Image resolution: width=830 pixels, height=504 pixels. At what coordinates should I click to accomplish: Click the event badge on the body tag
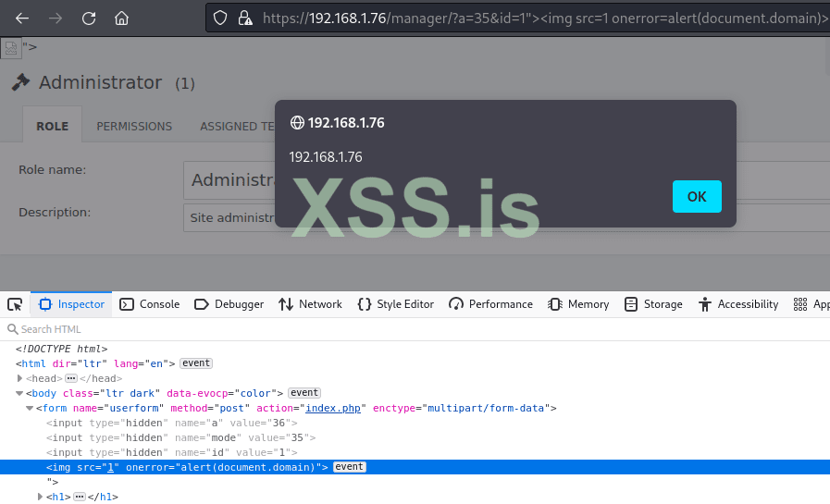(304, 393)
